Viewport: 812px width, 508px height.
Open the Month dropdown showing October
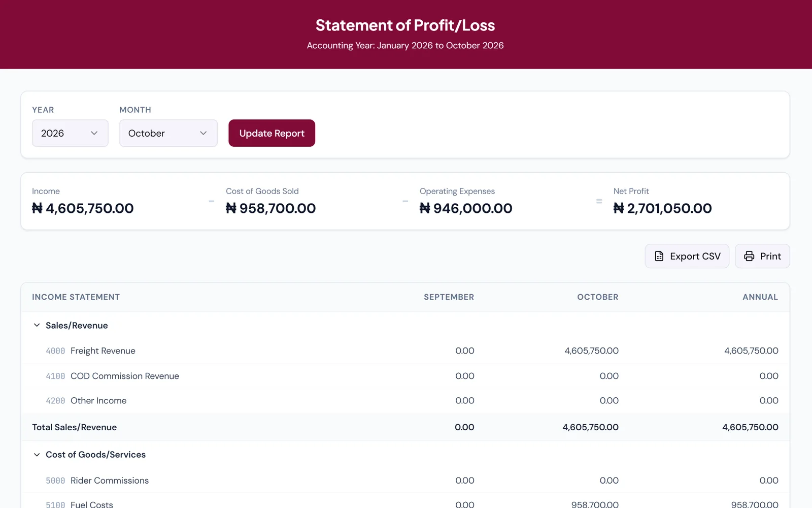tap(168, 133)
